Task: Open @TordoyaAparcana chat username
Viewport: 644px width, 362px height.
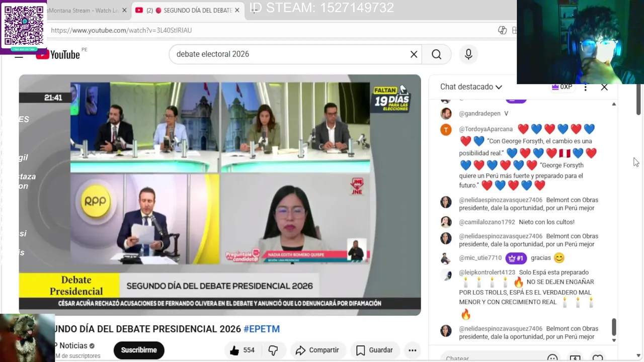Action: click(486, 129)
